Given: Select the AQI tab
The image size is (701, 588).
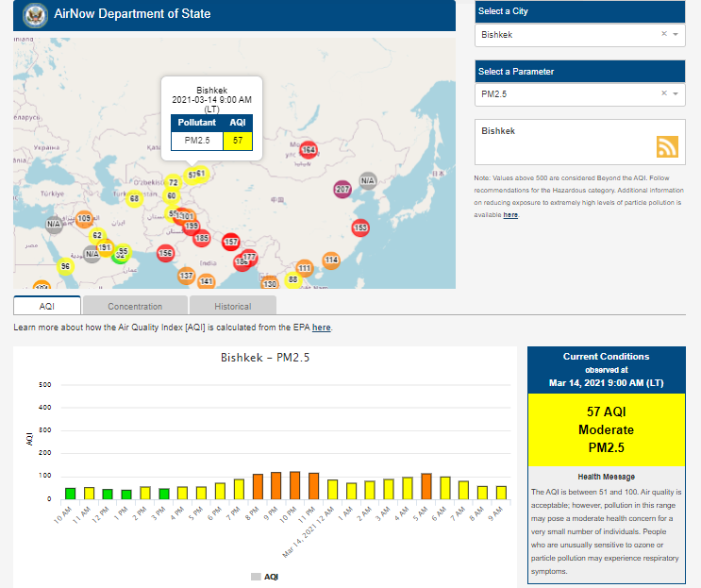Looking at the screenshot, I should (x=47, y=306).
